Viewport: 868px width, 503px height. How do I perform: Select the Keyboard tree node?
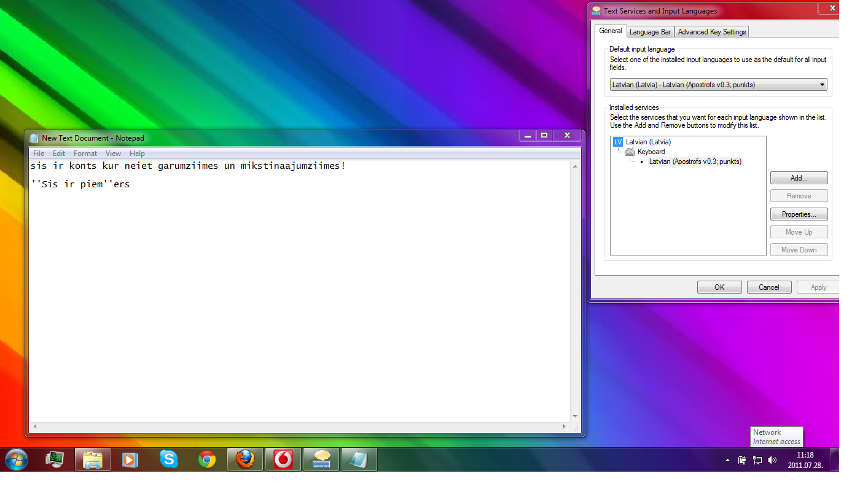[x=651, y=152]
